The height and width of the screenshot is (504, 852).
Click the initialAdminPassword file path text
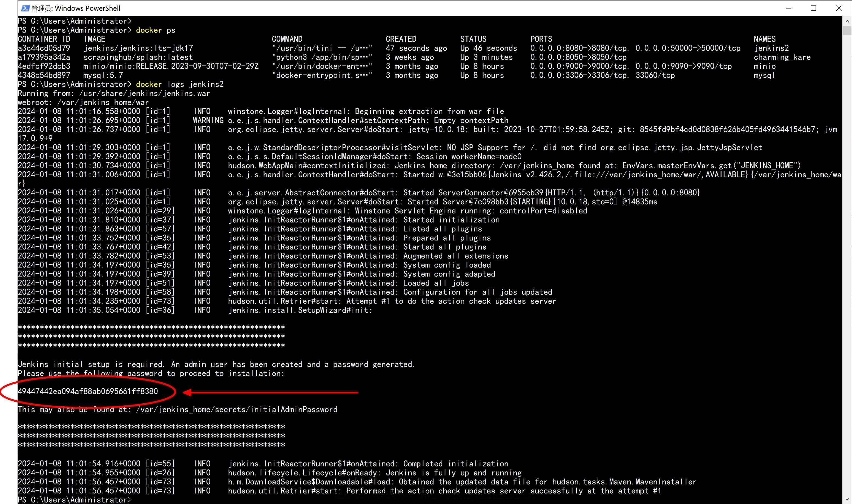pyautogui.click(x=237, y=410)
